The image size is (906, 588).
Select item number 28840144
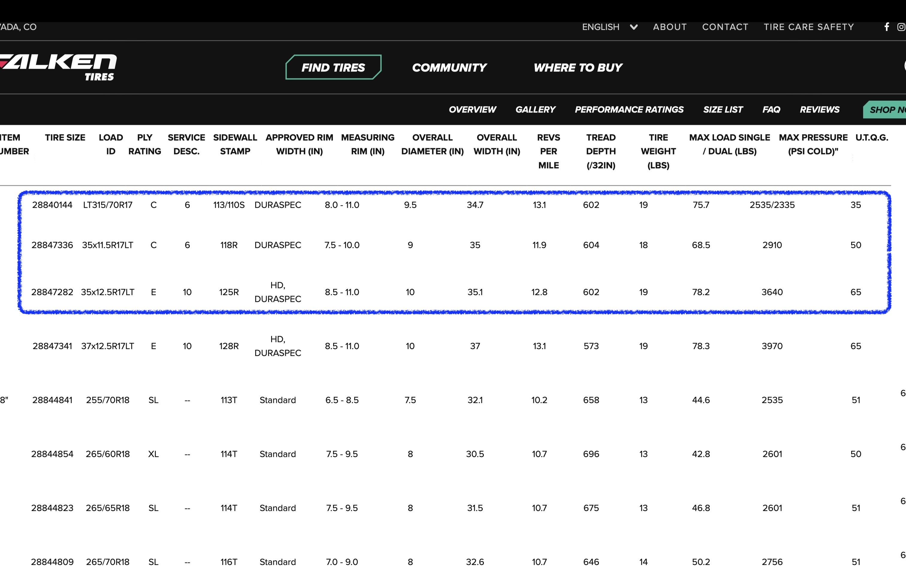coord(52,205)
